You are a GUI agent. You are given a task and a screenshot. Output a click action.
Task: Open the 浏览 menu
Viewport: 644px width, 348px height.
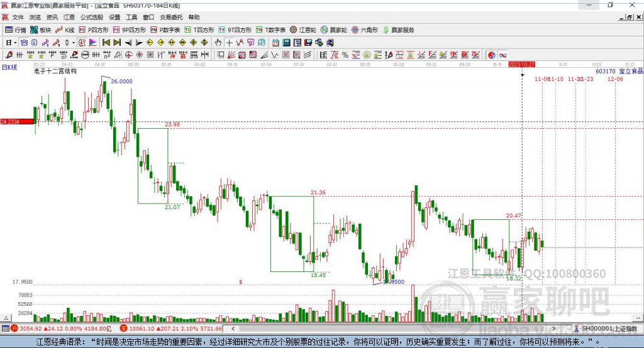35,17
